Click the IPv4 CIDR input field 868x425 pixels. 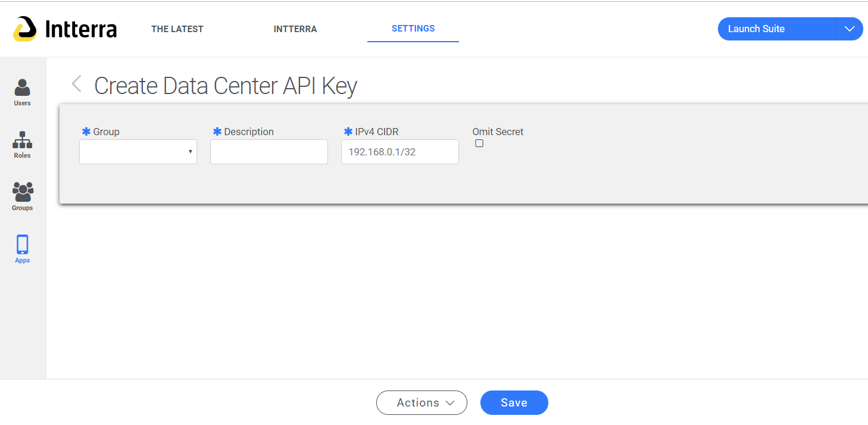400,152
